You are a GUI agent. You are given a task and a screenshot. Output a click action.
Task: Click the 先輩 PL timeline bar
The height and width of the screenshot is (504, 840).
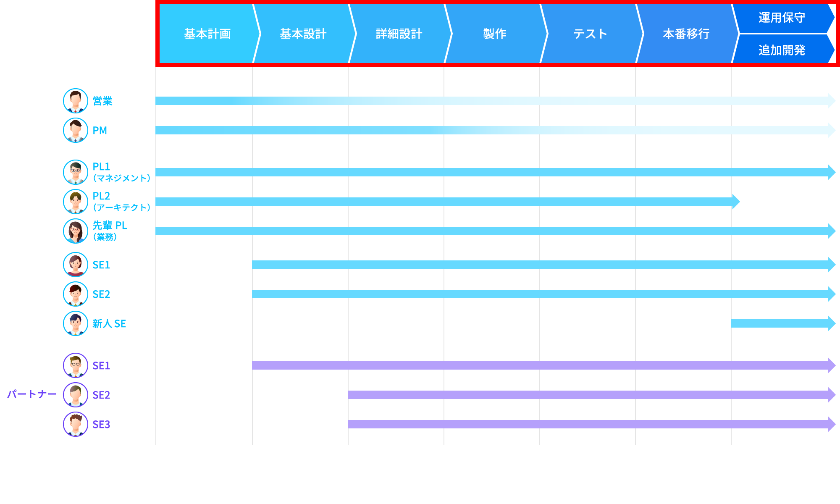496,231
